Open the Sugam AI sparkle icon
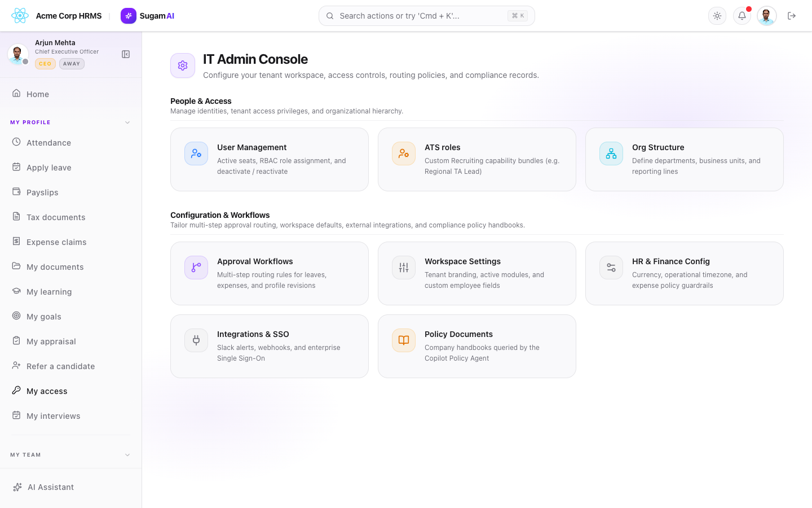Image resolution: width=812 pixels, height=508 pixels. (129, 16)
